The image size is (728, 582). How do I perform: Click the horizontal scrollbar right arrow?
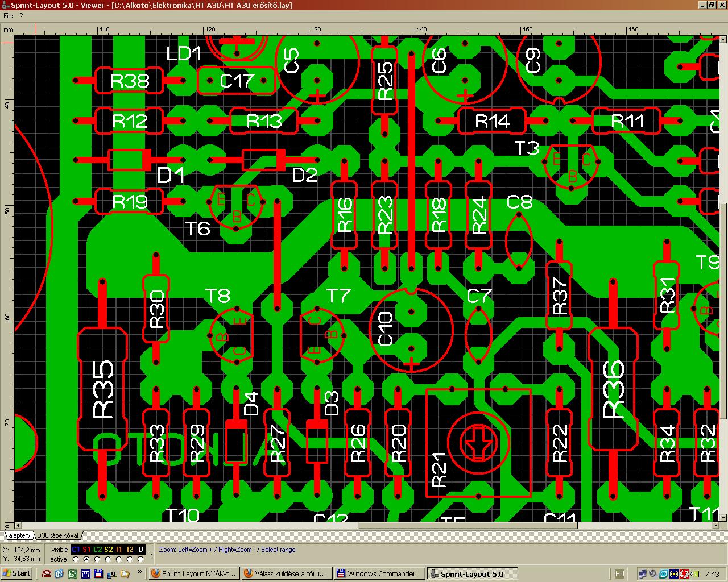coord(715,525)
